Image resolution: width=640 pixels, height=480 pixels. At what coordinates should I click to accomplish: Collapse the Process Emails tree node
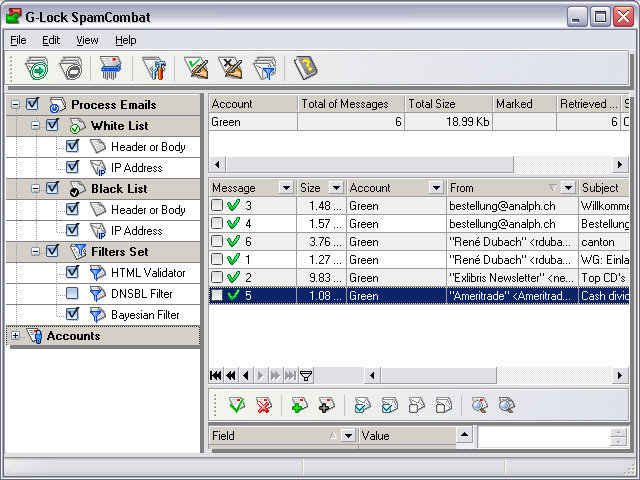click(x=16, y=104)
